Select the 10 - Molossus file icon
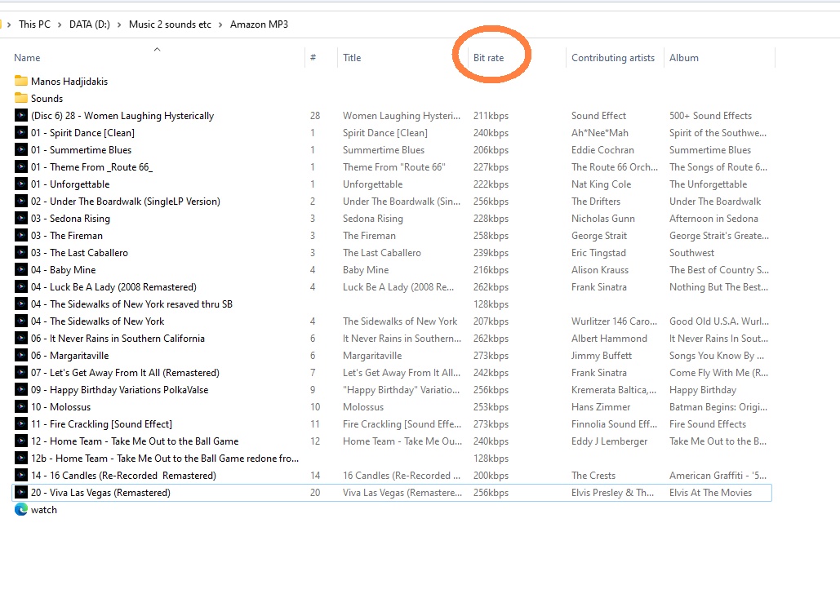This screenshot has height=616, width=840. click(x=21, y=406)
